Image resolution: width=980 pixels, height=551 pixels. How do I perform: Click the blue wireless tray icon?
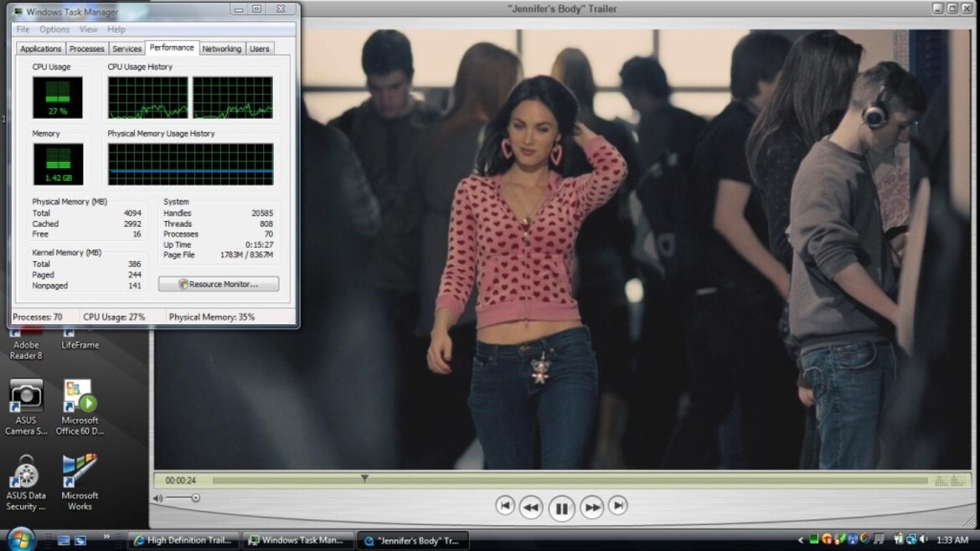click(853, 539)
